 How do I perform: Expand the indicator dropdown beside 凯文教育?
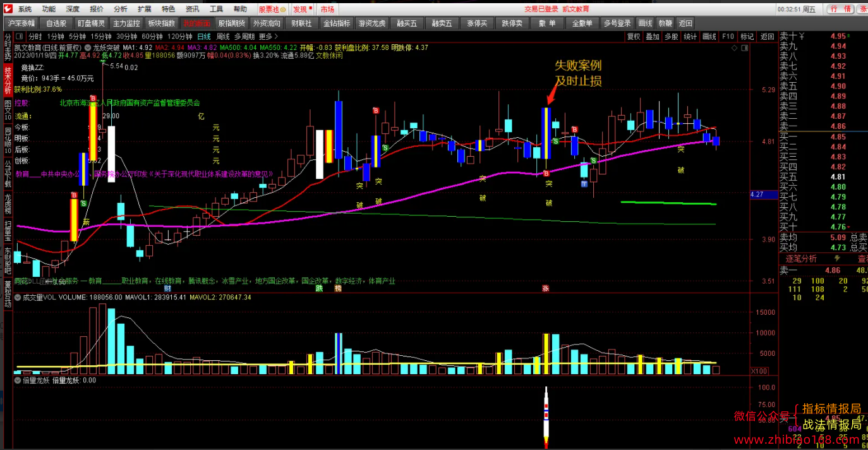88,47
